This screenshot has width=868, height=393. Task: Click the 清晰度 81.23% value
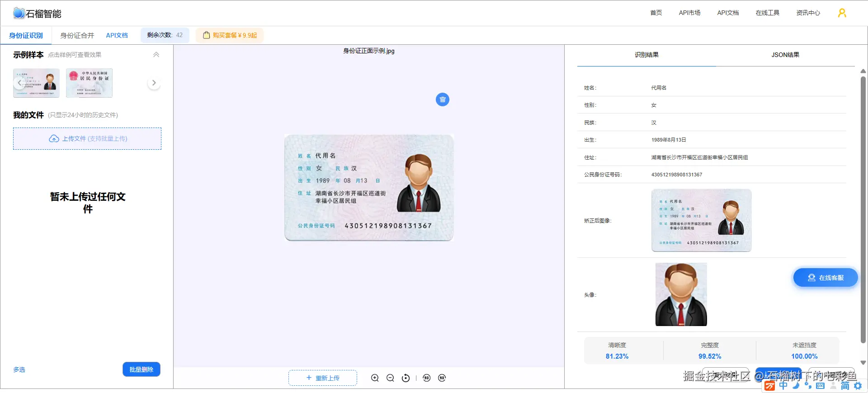[617, 356]
